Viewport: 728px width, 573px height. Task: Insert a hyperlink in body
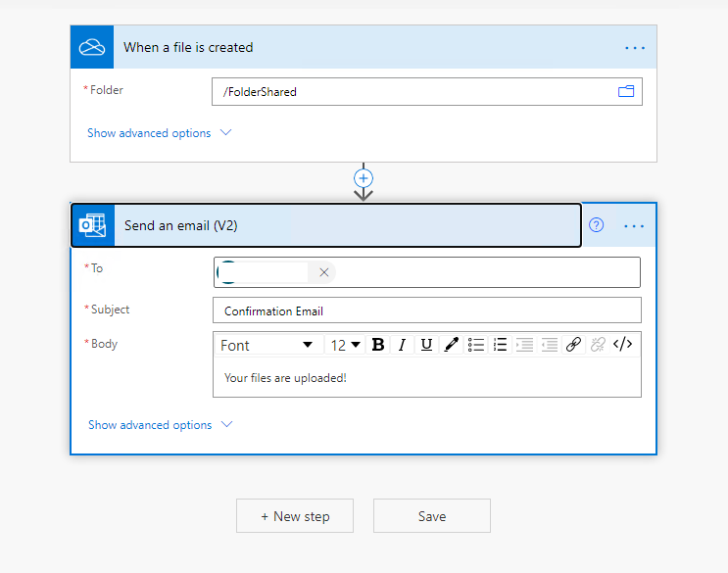[573, 345]
